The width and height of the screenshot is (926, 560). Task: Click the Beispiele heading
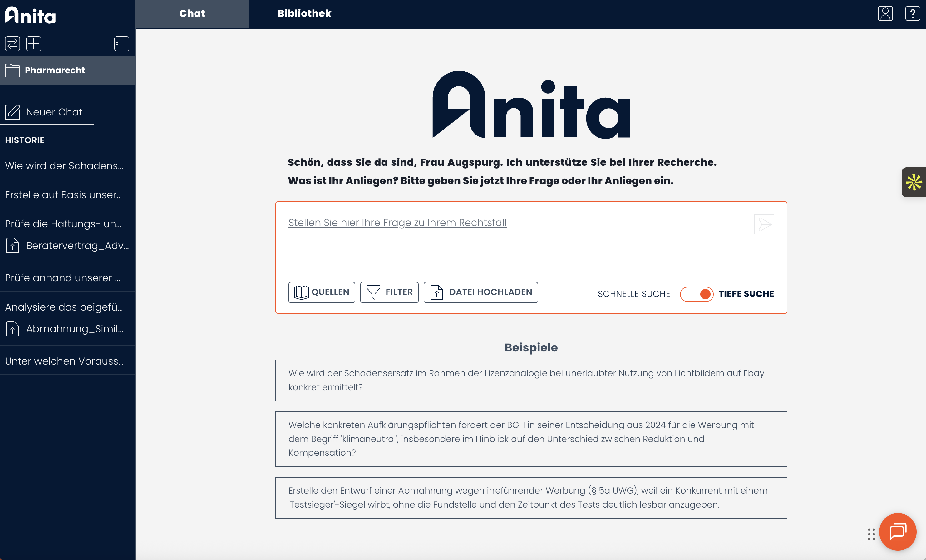[x=531, y=347]
